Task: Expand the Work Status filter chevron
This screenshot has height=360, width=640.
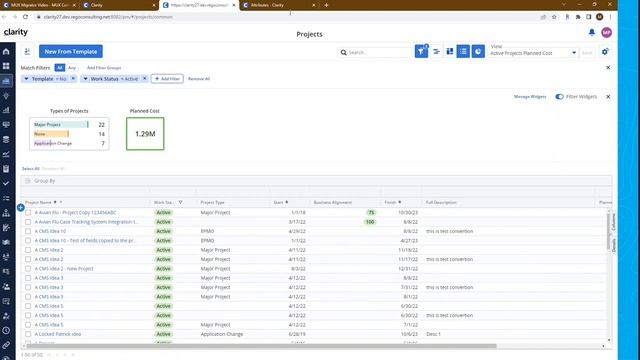Action: click(x=85, y=79)
